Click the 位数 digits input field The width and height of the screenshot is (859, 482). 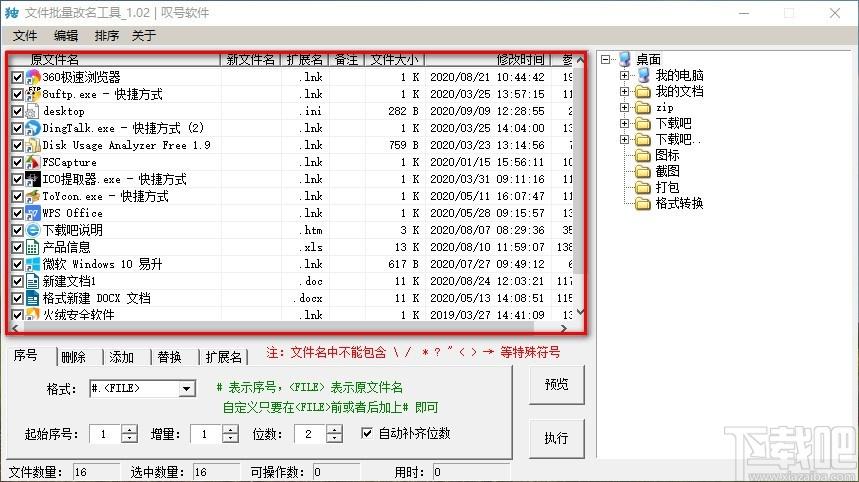(x=310, y=434)
